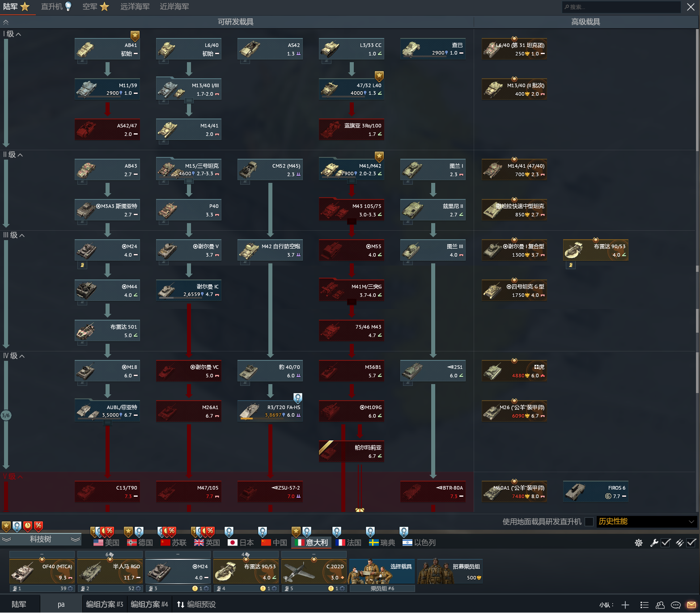Collapse the I 级 rank section
The height and width of the screenshot is (613, 700).
pyautogui.click(x=12, y=34)
